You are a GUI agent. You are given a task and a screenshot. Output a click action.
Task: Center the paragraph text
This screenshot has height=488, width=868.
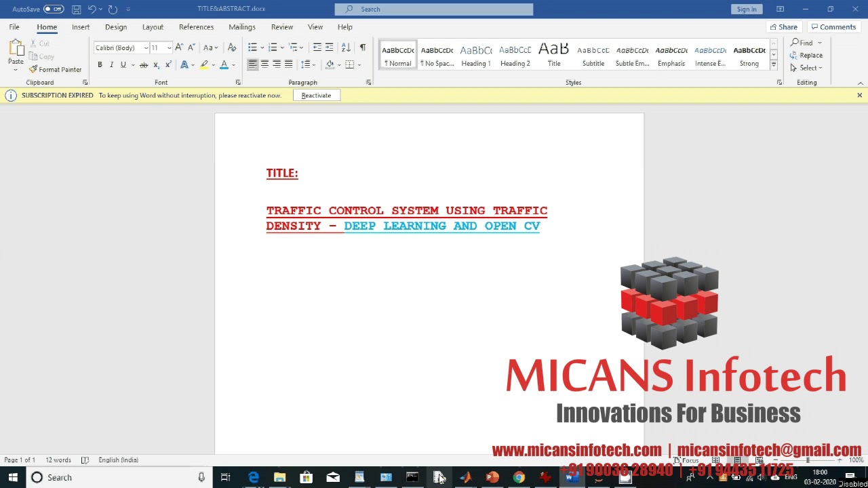coord(264,64)
